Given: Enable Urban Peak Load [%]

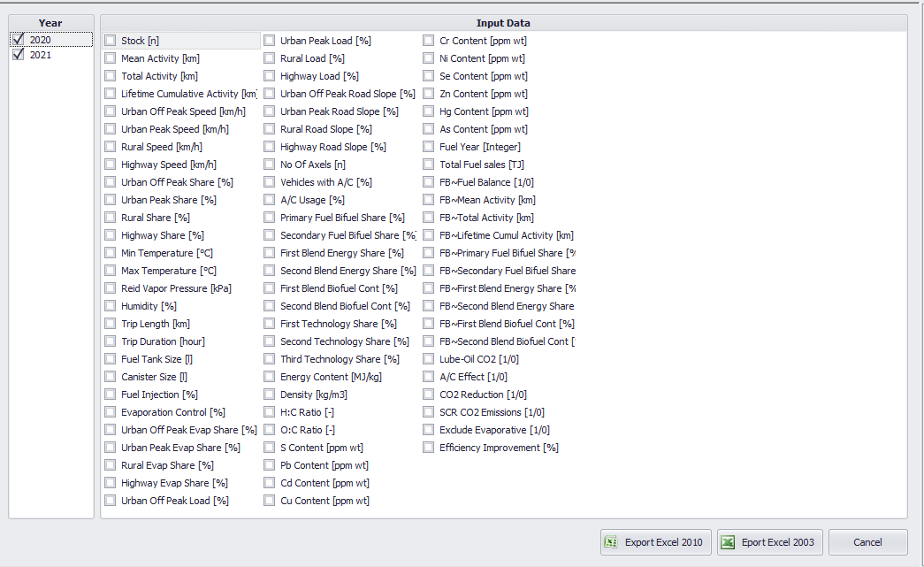Looking at the screenshot, I should [269, 40].
